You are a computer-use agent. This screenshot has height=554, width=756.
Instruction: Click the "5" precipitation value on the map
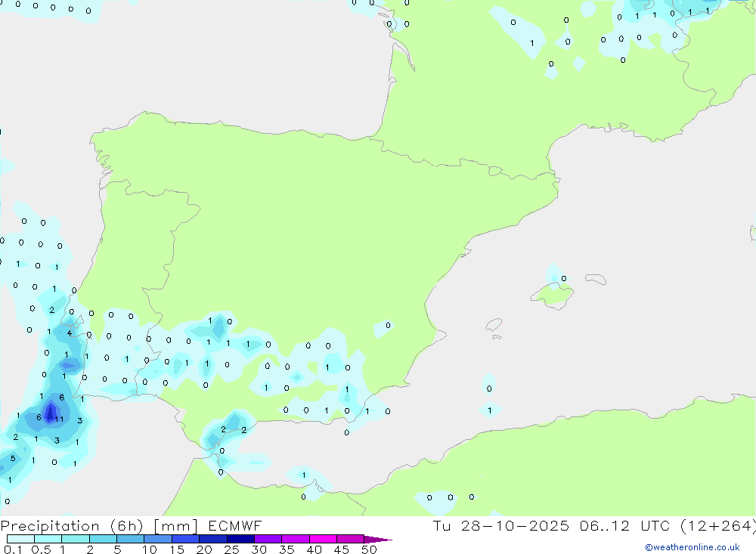coord(13,459)
